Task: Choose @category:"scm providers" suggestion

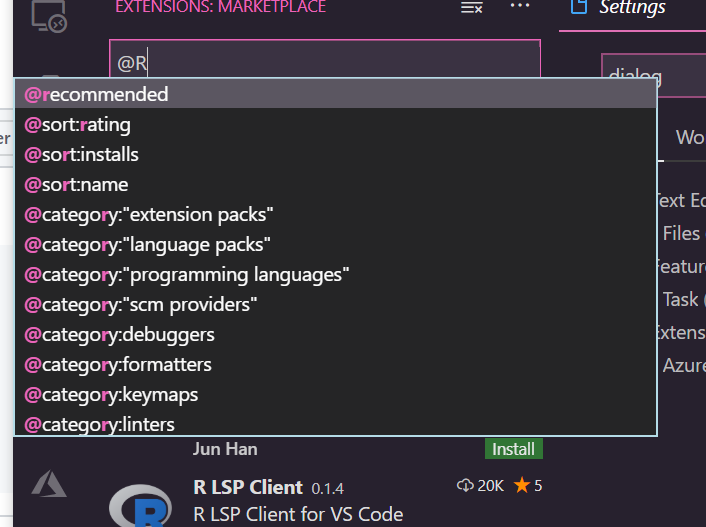Action: click(x=335, y=304)
